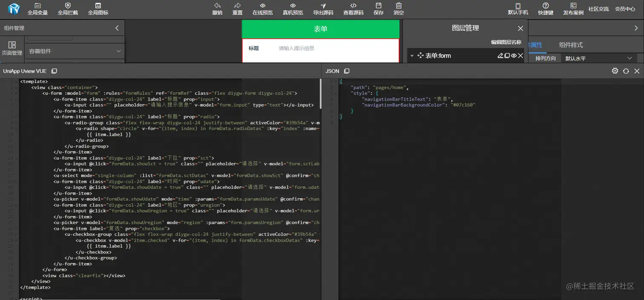Refresh the source code panel

coord(626,71)
